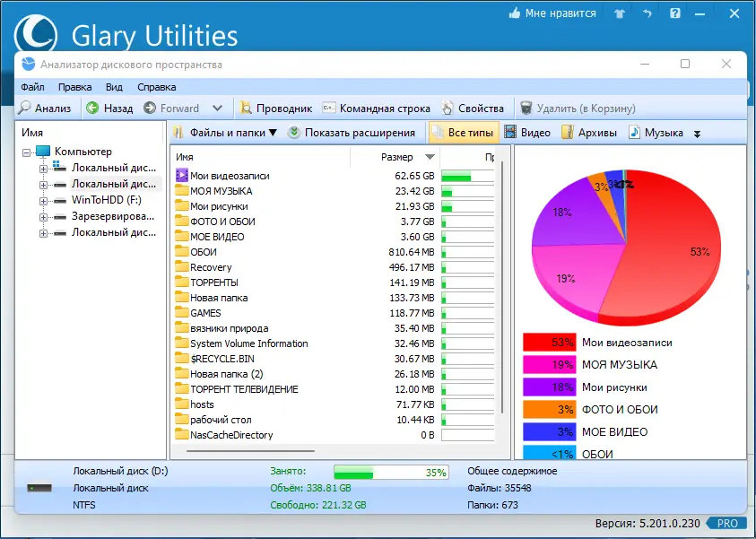The width and height of the screenshot is (756, 539).
Task: Select the вязники природа folder icon
Action: 182,328
